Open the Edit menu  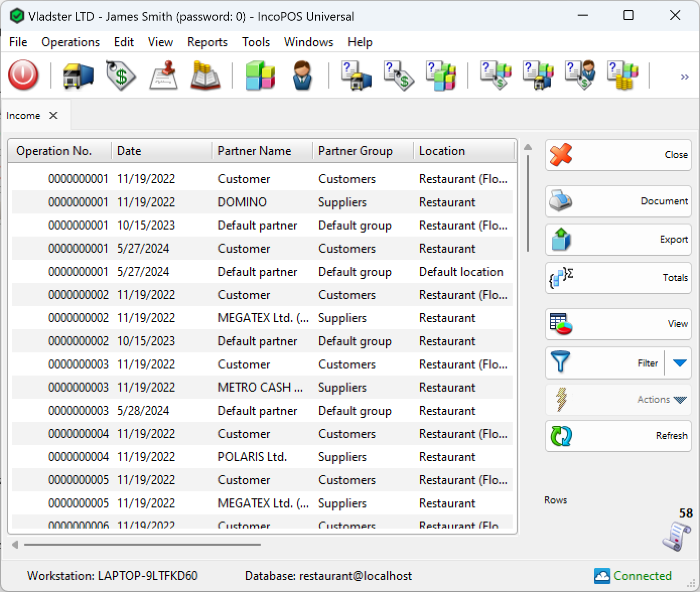coord(124,42)
